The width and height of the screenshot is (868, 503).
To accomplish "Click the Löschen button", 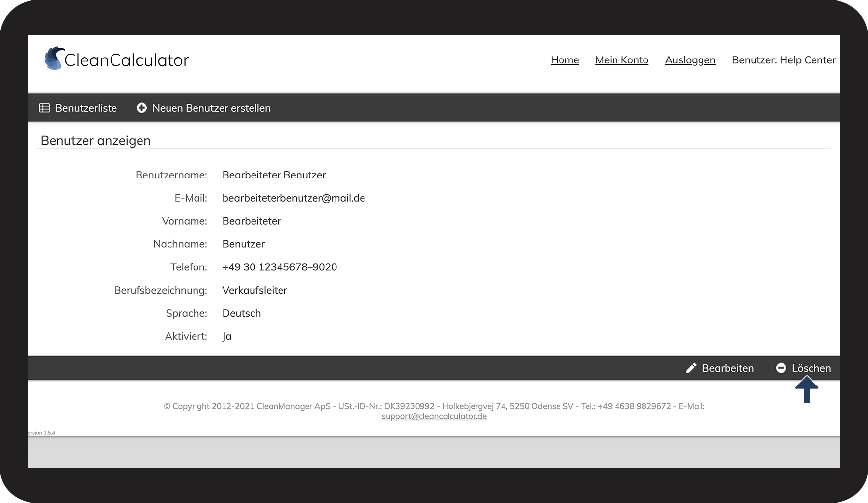I will pos(803,368).
